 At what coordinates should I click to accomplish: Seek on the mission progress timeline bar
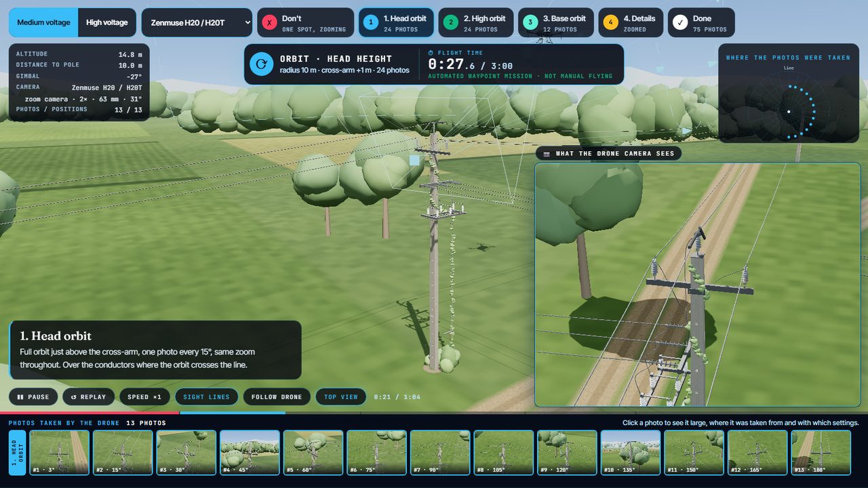point(434,413)
